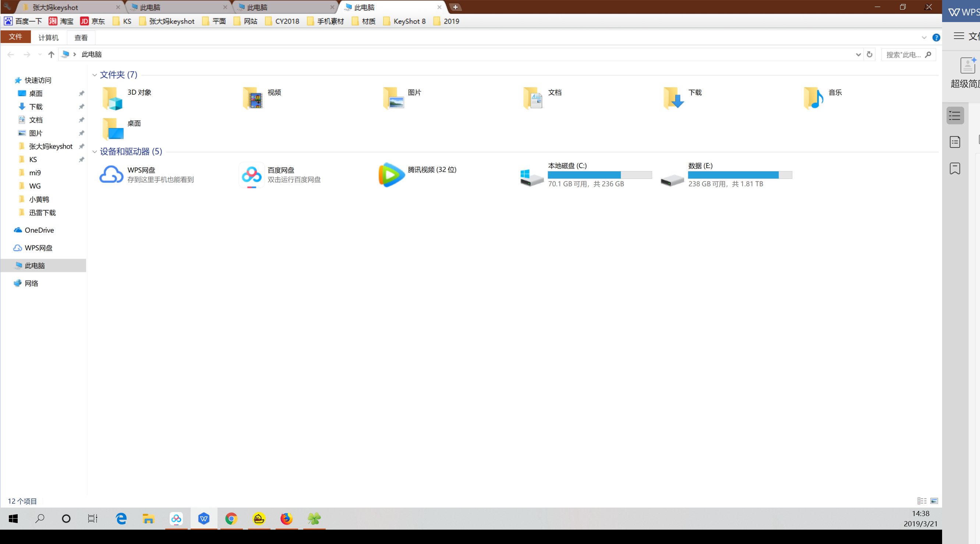Click the refresh button in address bar
Image resolution: width=980 pixels, height=544 pixels.
(x=869, y=54)
